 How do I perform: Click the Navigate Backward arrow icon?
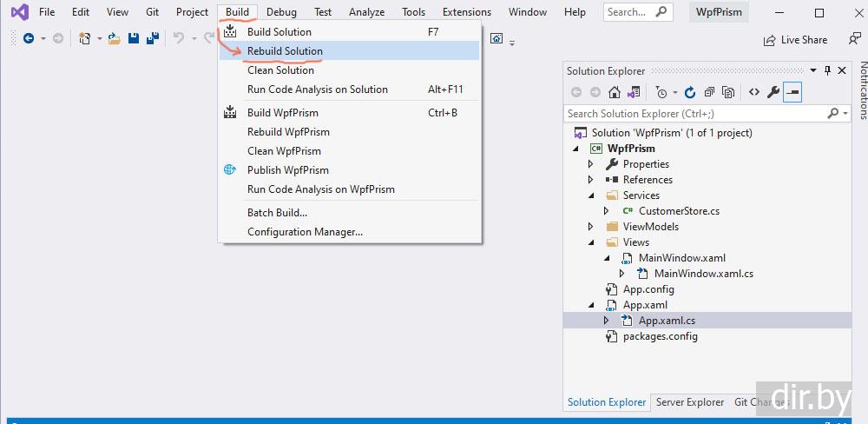[x=28, y=38]
